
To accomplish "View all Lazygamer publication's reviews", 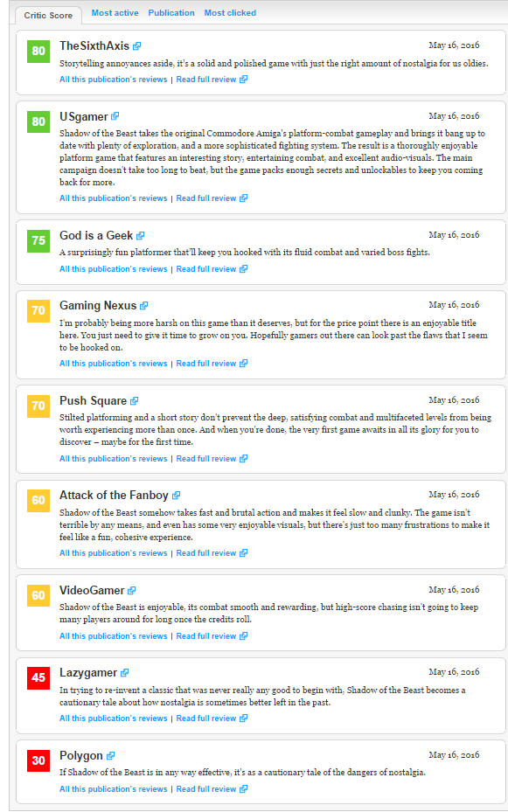I will [114, 718].
